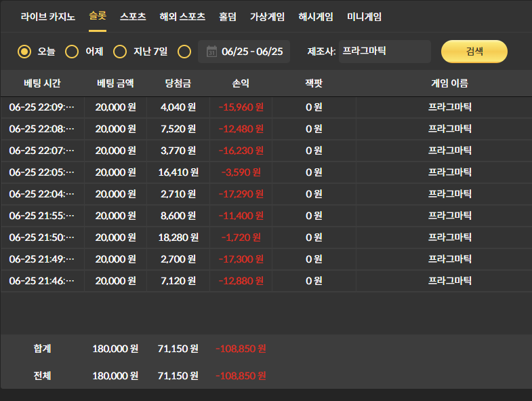The width and height of the screenshot is (532, 401).
Task: Click the 합계 row label
Action: [x=42, y=349]
